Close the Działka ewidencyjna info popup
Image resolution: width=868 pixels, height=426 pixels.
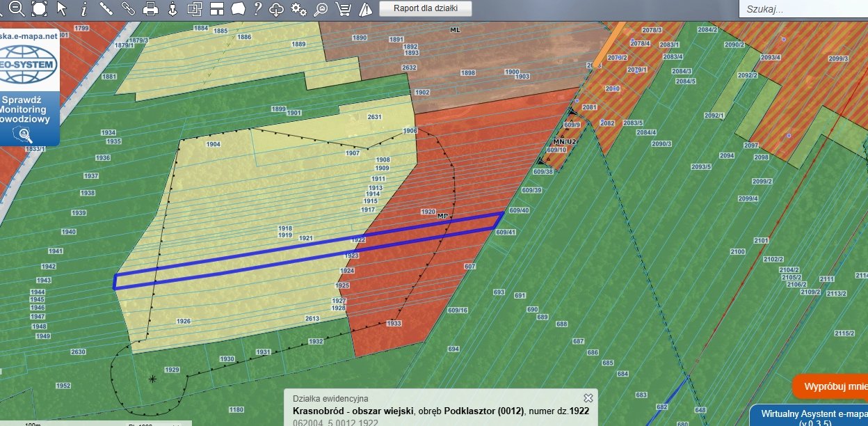588,397
